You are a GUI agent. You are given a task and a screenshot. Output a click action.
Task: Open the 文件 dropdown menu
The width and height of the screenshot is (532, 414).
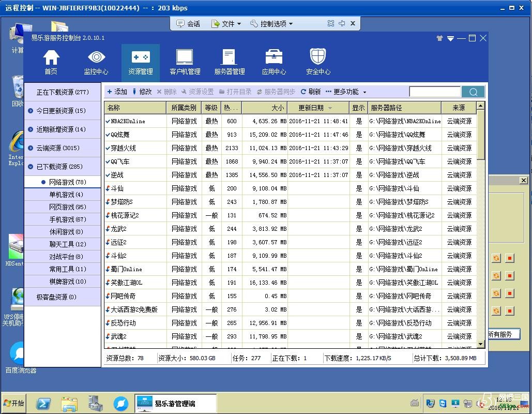pyautogui.click(x=226, y=24)
